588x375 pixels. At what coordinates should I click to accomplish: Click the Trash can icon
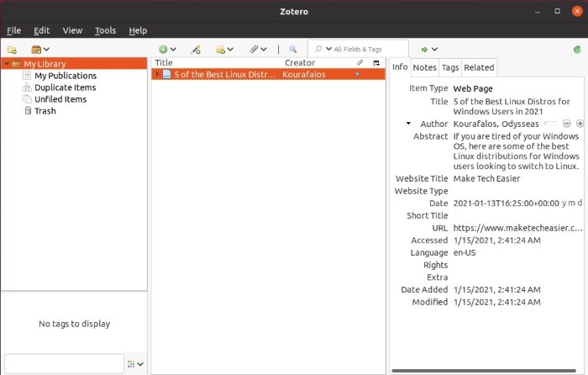coord(28,111)
